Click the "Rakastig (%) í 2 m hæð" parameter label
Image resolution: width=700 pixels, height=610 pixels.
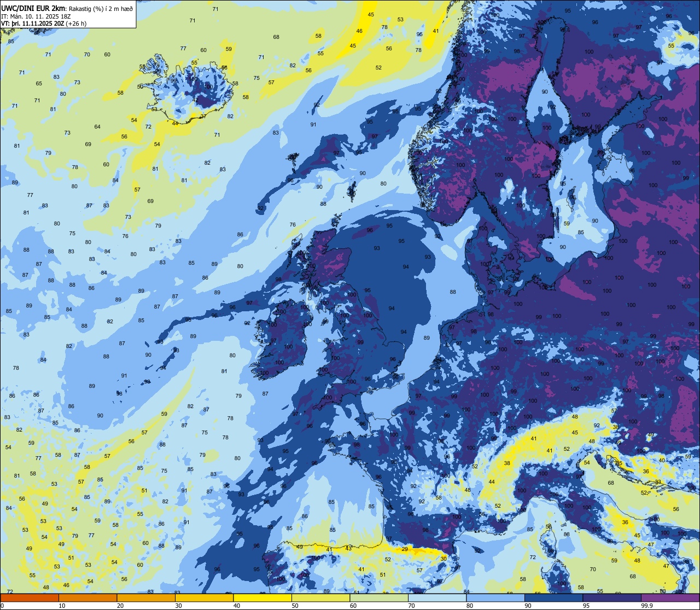[100, 8]
